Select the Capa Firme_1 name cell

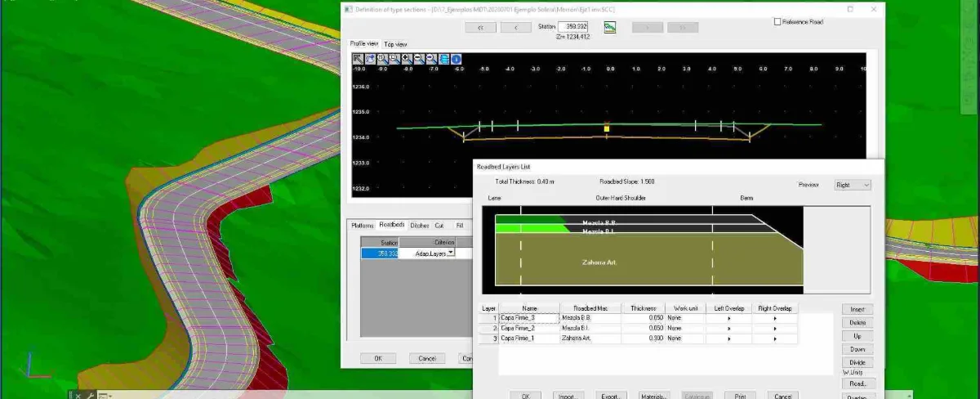click(x=529, y=338)
